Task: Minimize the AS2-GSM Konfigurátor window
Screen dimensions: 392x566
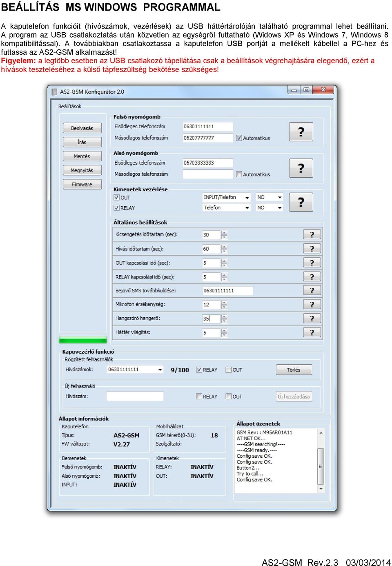Action: pos(294,90)
